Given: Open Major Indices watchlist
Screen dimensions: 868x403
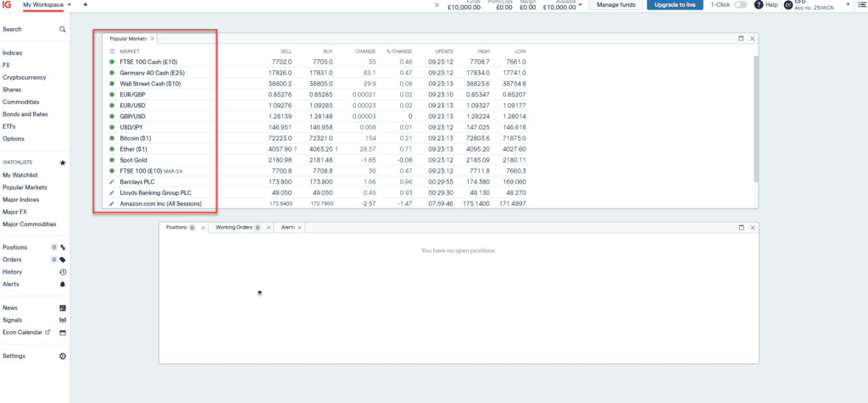Looking at the screenshot, I should (x=20, y=200).
